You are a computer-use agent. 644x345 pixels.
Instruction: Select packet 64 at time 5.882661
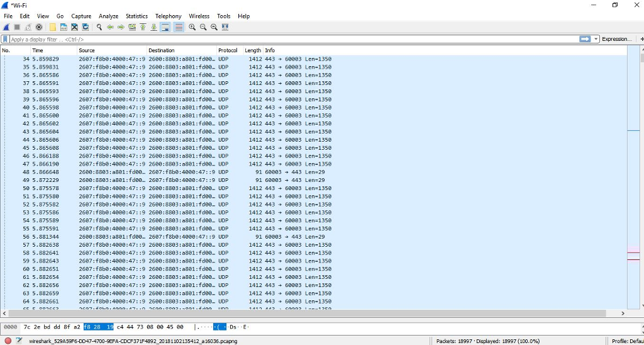pos(314,302)
